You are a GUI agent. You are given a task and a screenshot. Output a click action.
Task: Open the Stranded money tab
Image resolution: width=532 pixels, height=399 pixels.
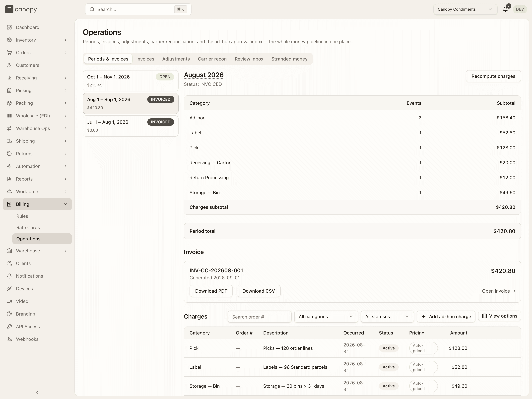pos(289,59)
